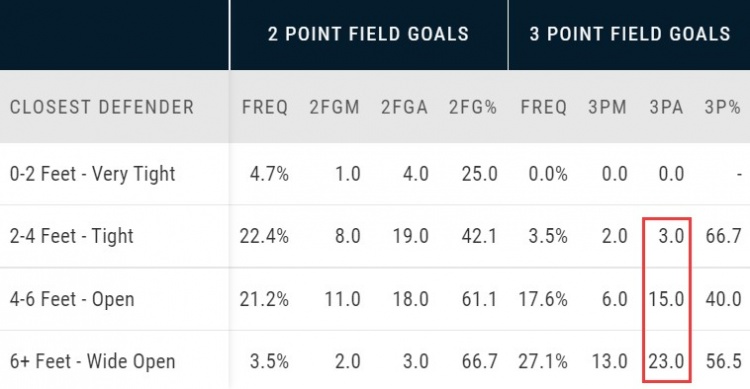Select the 2 POINT FIELD GOALS group header
750x389 pixels.
point(368,34)
